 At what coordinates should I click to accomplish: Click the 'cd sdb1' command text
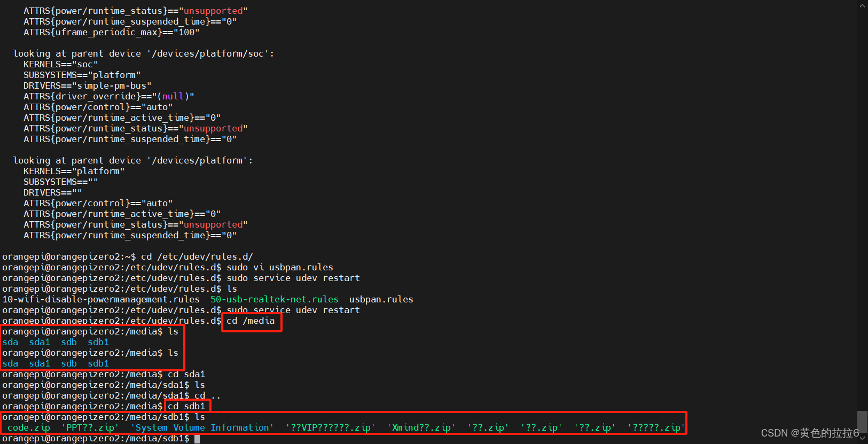186,406
